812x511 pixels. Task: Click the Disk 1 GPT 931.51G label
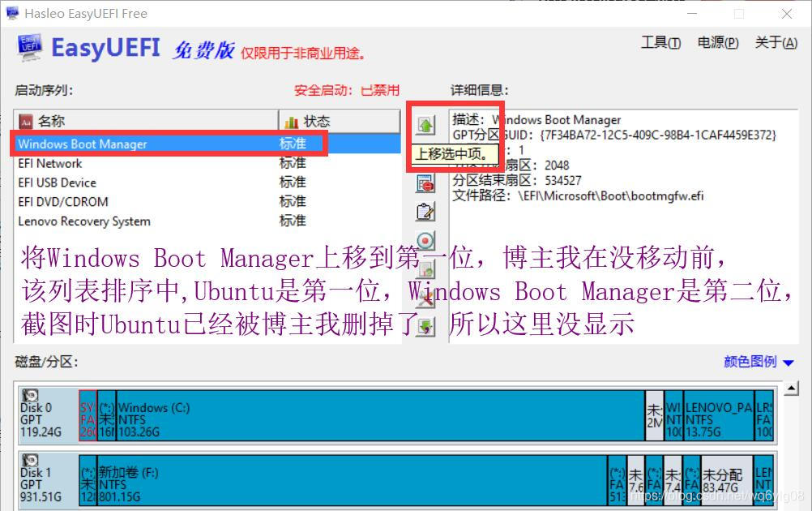click(x=41, y=484)
